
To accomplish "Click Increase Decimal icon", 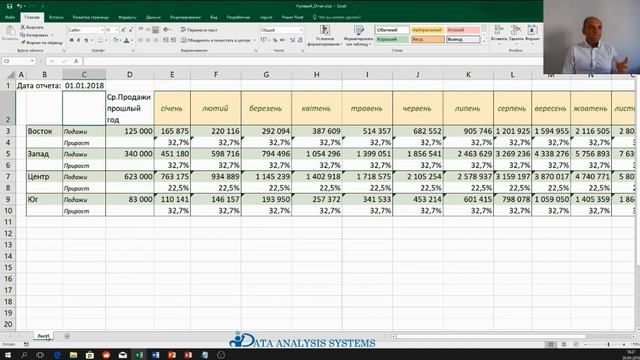I will (293, 40).
